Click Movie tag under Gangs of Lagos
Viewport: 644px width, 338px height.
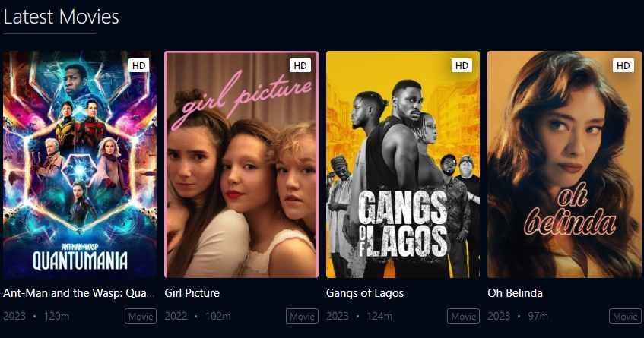click(463, 316)
